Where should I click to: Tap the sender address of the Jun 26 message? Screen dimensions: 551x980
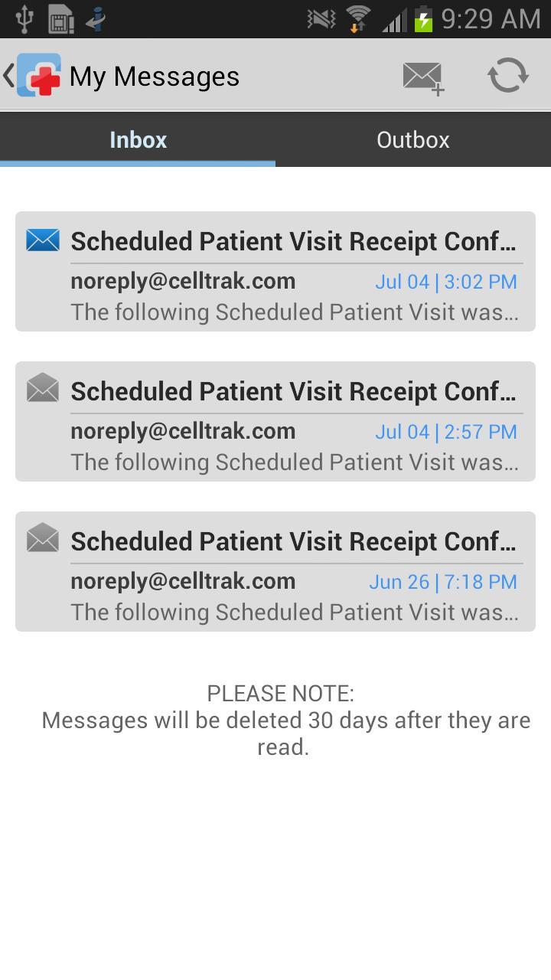pos(183,581)
